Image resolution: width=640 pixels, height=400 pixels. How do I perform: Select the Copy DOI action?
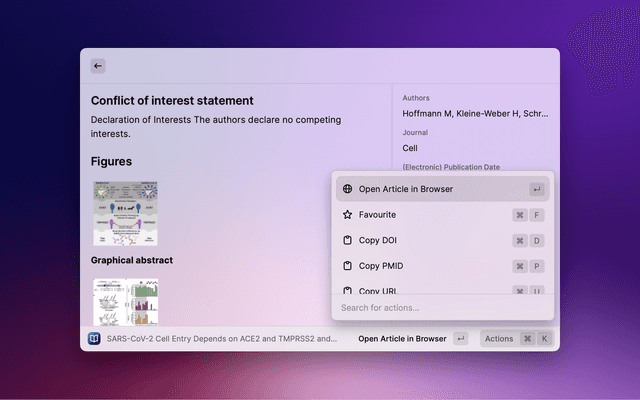(x=380, y=241)
